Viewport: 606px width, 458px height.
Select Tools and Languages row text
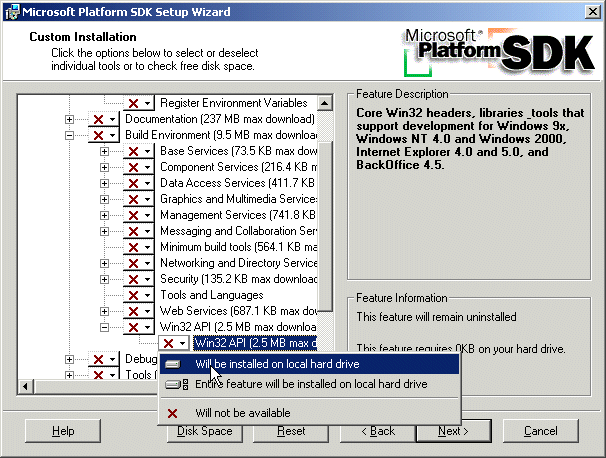pos(211,296)
